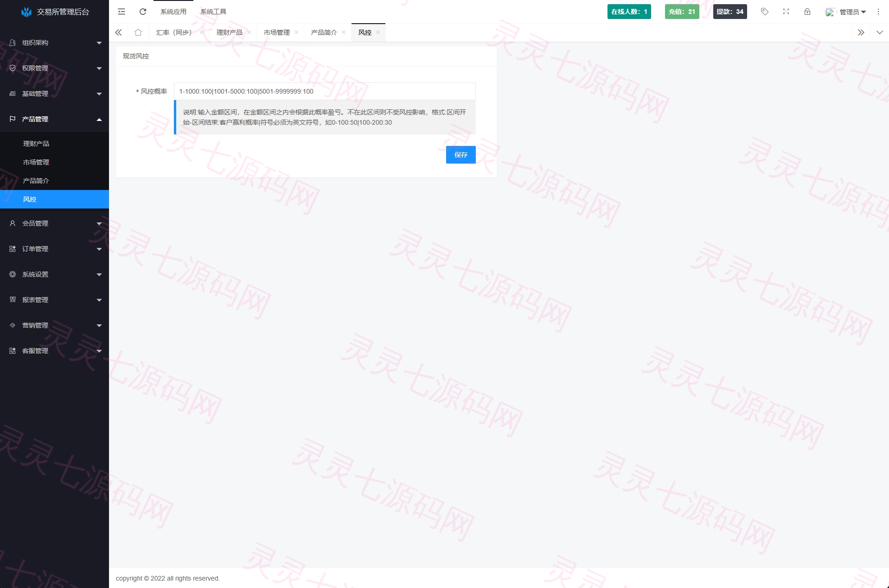Click the 充值 badge
This screenshot has height=588, width=889.
tap(682, 12)
